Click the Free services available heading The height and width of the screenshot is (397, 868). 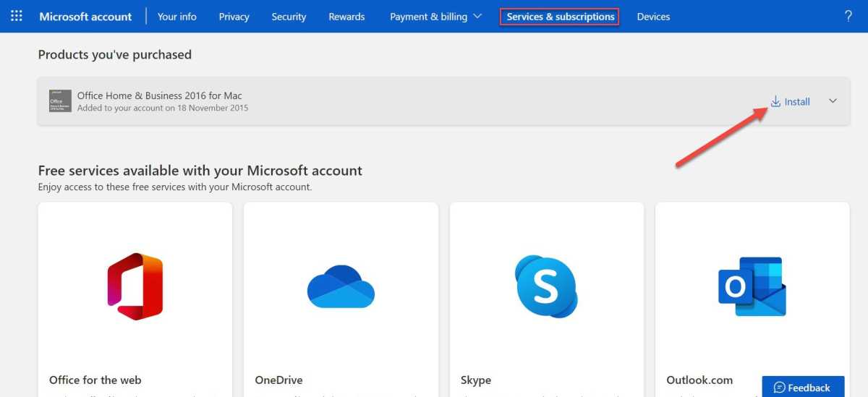coord(200,171)
